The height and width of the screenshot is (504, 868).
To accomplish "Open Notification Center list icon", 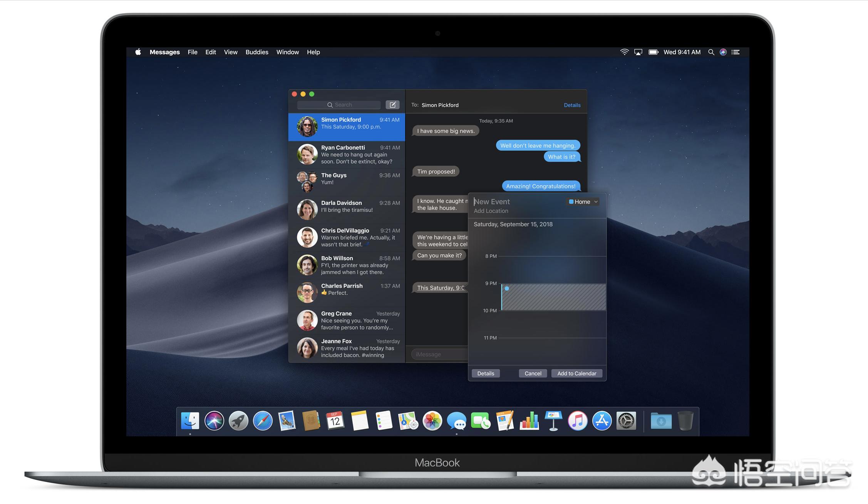I will (x=736, y=52).
